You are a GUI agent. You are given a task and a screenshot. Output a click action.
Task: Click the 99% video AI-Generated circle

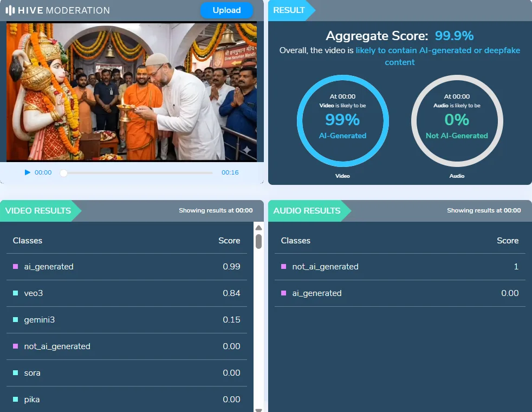point(342,120)
